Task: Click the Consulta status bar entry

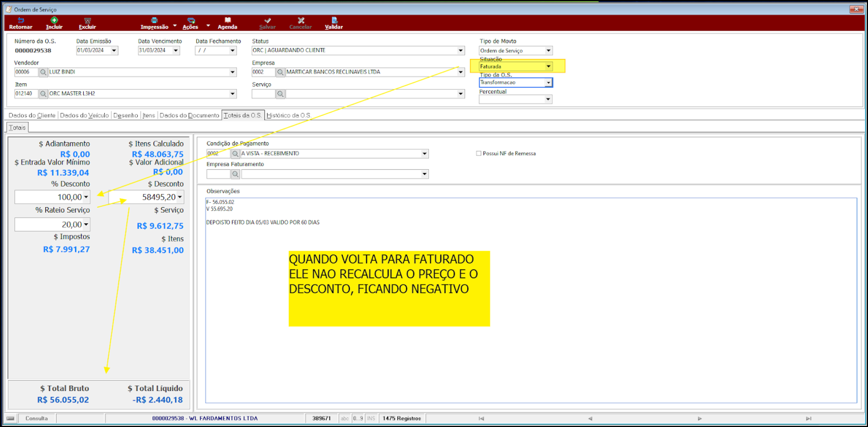Action: pyautogui.click(x=36, y=419)
